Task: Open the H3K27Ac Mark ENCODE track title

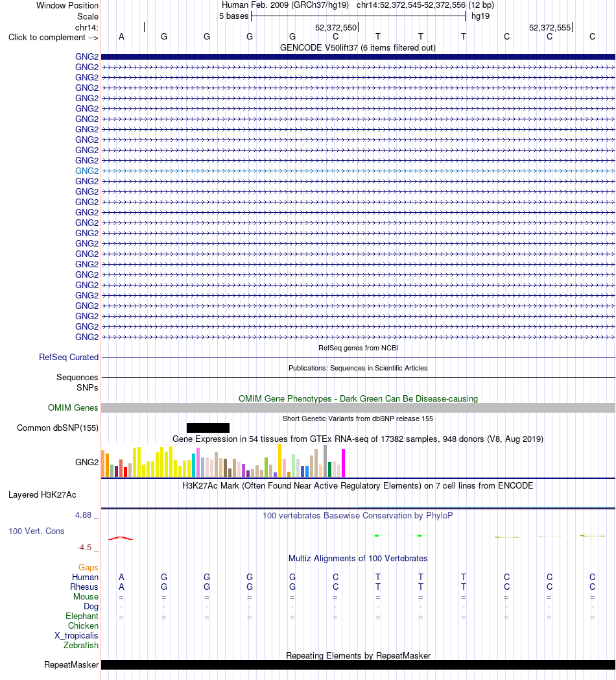Action: click(358, 486)
